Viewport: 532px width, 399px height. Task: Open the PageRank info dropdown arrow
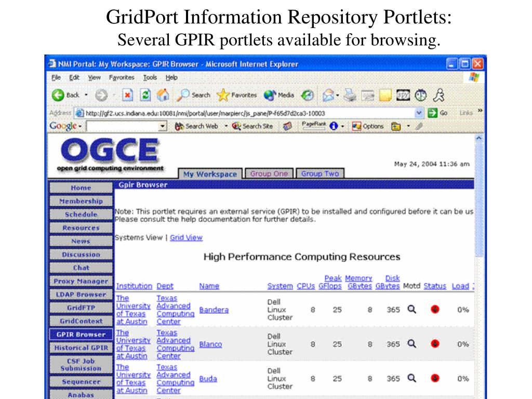click(x=343, y=126)
